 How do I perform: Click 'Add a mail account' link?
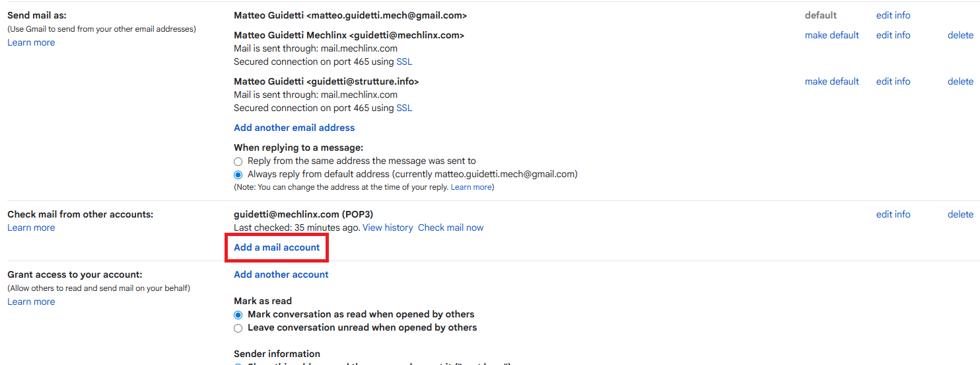pyautogui.click(x=277, y=247)
